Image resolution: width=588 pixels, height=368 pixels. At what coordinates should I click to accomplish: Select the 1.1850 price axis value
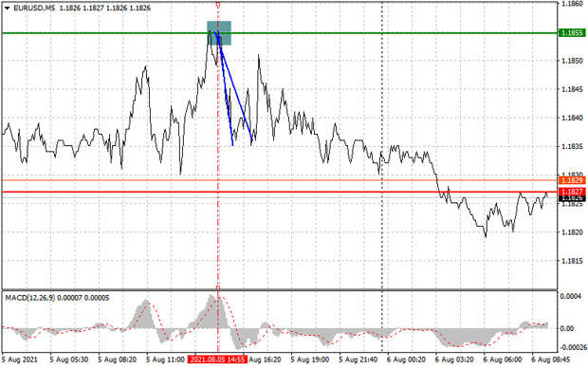click(x=572, y=61)
